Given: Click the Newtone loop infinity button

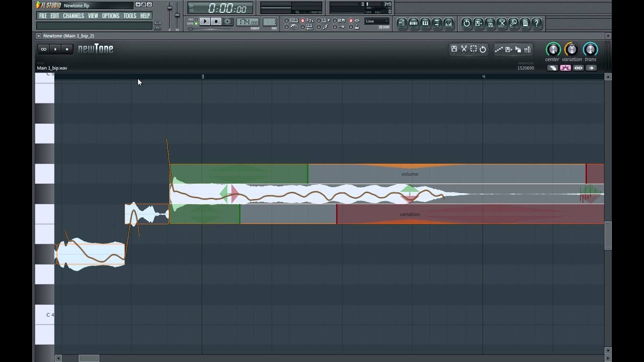Looking at the screenshot, I should 44,49.
